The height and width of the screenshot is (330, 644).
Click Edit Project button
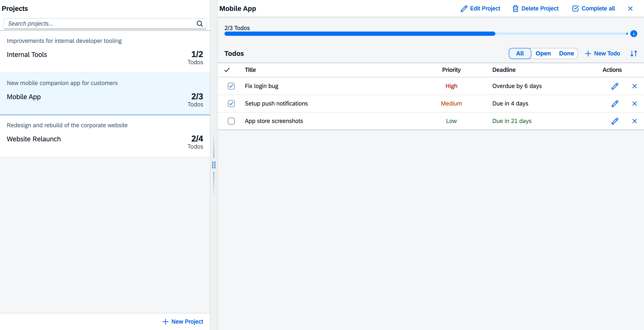pos(480,9)
